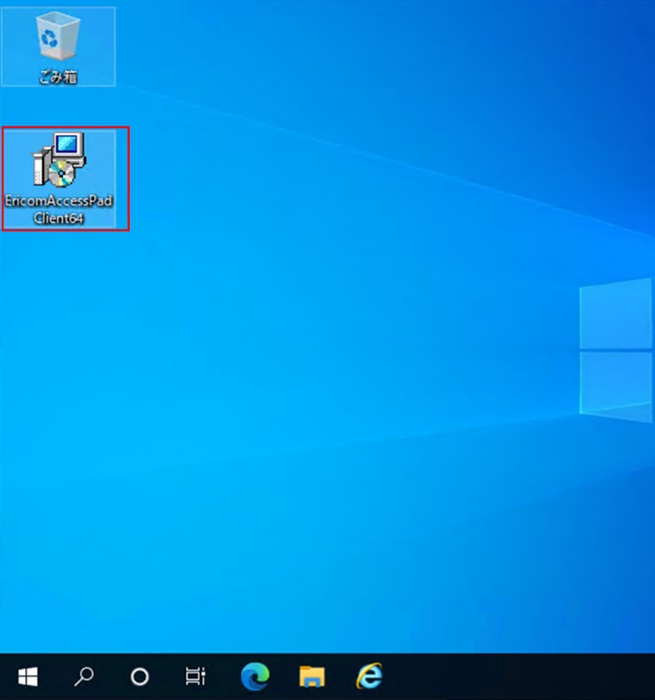Click the CD disc on the installer icon
The height and width of the screenshot is (700, 655).
tap(61, 174)
